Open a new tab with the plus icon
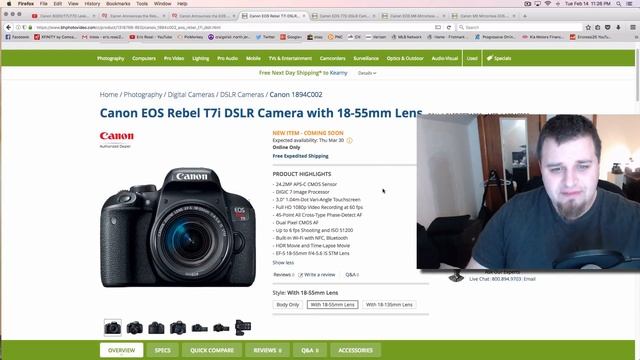This screenshot has height=360, width=640. pos(525,16)
